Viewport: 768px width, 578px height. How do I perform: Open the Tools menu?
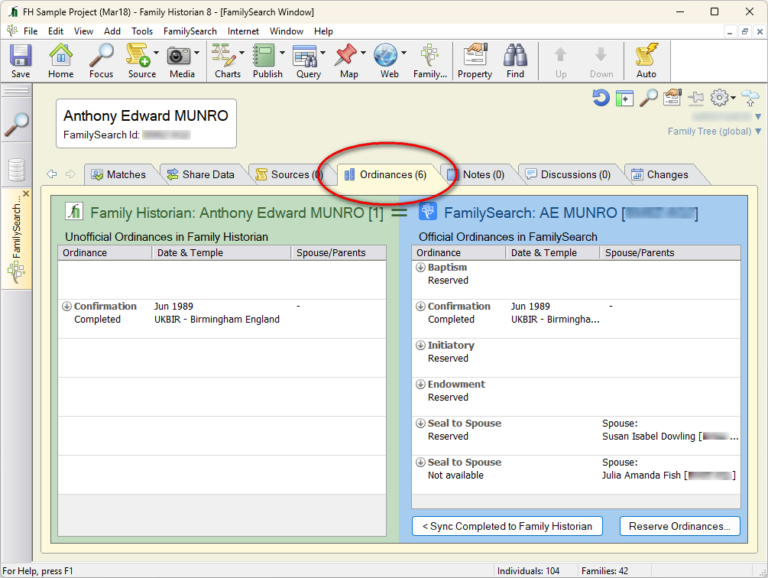(x=142, y=31)
